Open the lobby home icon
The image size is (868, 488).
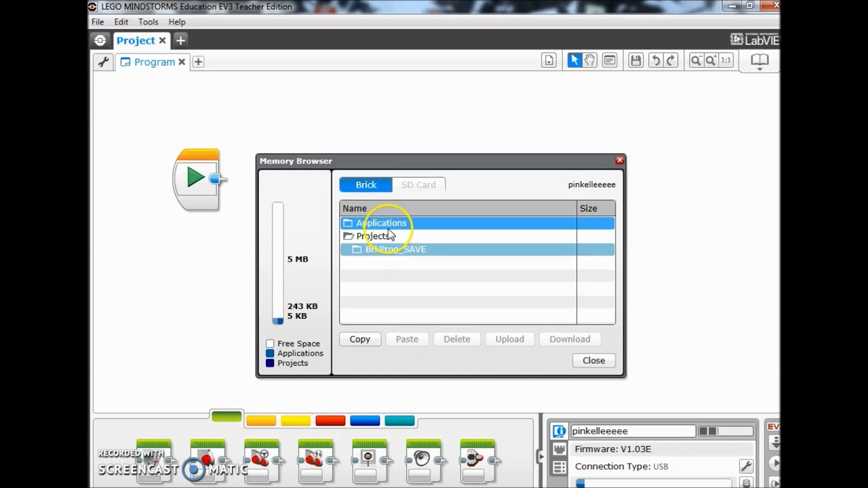100,41
